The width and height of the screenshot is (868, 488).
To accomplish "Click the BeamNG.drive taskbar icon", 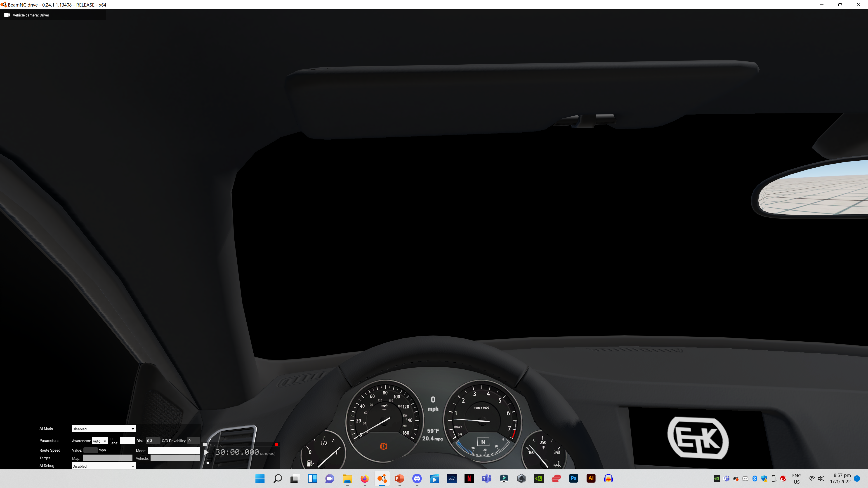I will pos(382,479).
